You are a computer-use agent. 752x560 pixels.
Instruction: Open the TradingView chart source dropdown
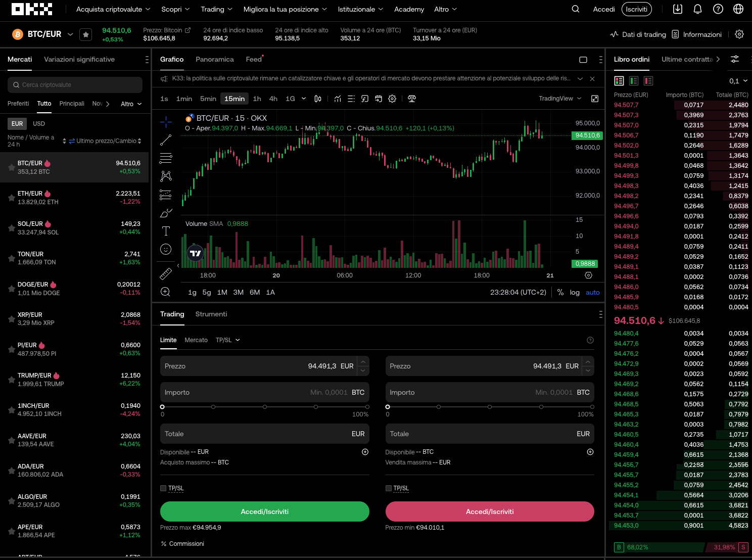pyautogui.click(x=560, y=99)
